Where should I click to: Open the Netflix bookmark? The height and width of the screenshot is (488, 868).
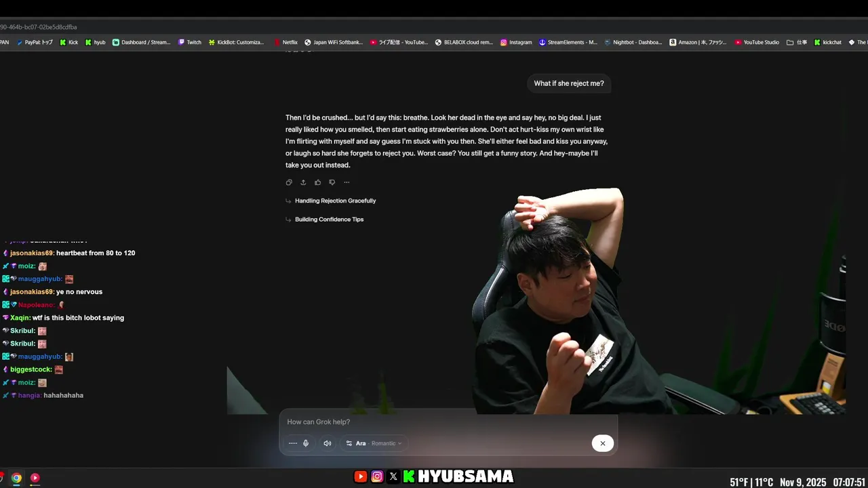[x=285, y=42]
